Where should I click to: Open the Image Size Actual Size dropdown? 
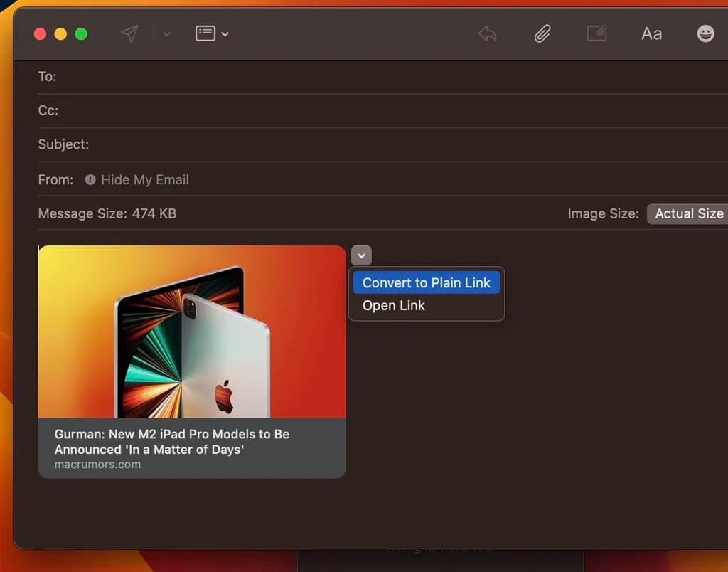tap(688, 213)
